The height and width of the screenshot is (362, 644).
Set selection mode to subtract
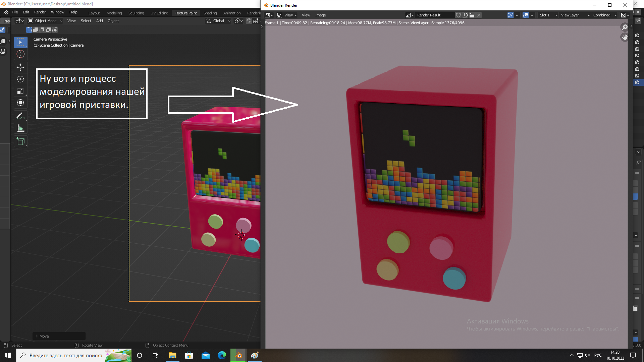point(42,30)
